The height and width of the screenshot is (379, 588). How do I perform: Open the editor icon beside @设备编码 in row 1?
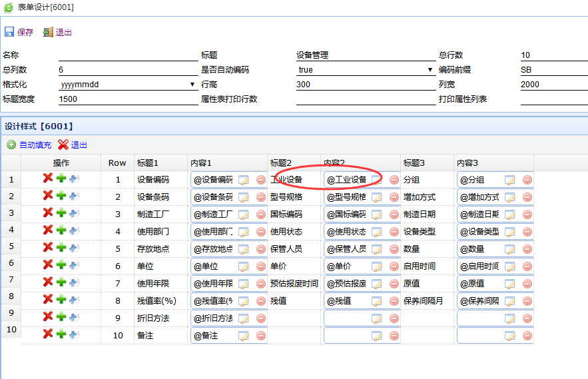244,180
